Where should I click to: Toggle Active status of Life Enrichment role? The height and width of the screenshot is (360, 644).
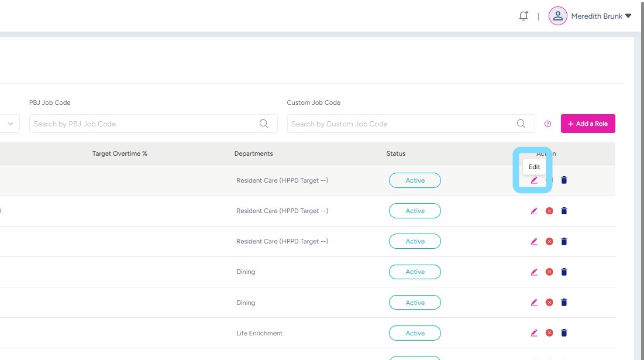tap(415, 333)
